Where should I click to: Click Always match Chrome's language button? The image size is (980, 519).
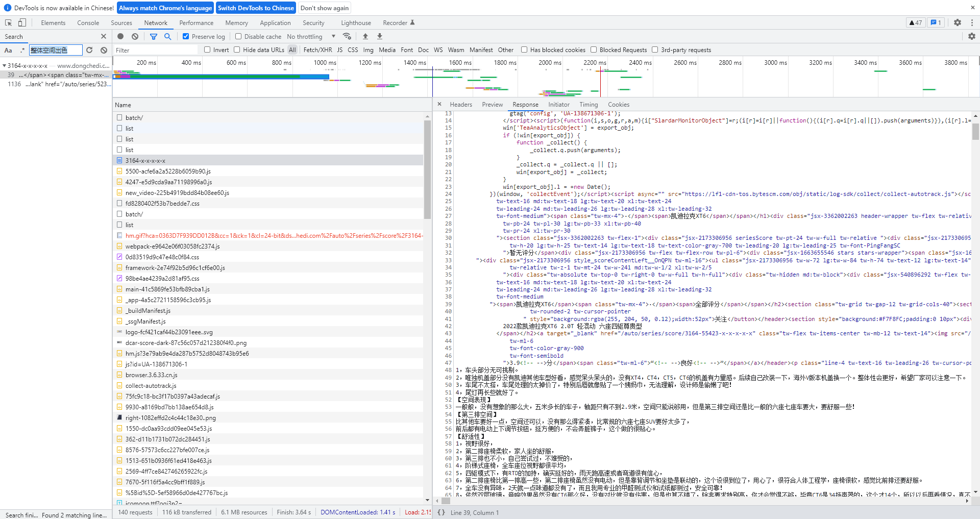165,8
